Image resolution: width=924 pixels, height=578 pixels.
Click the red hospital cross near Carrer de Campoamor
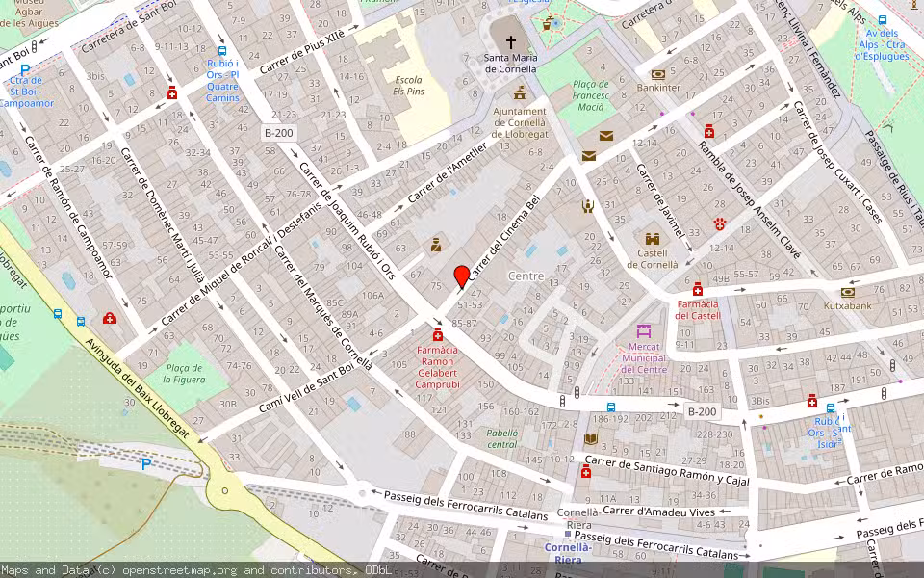(108, 319)
